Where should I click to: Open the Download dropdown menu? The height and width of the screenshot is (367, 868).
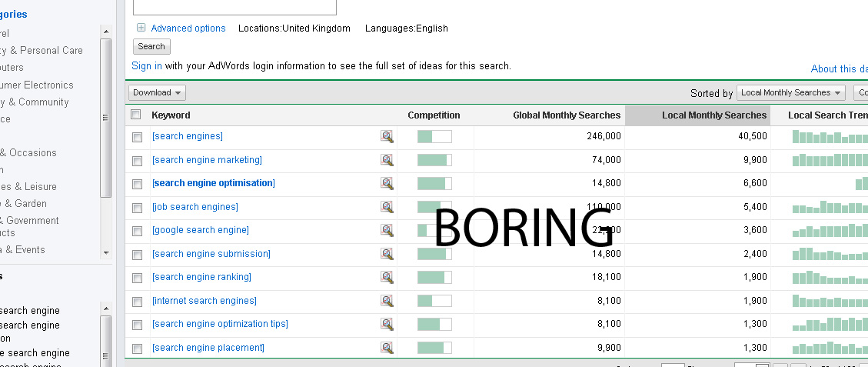tap(157, 92)
